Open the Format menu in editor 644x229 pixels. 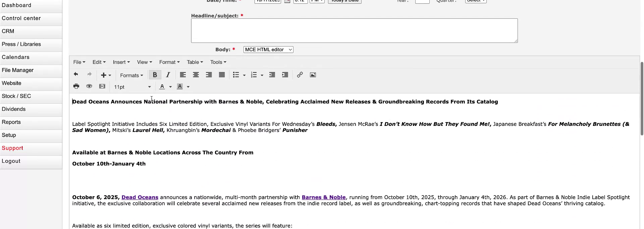(169, 62)
